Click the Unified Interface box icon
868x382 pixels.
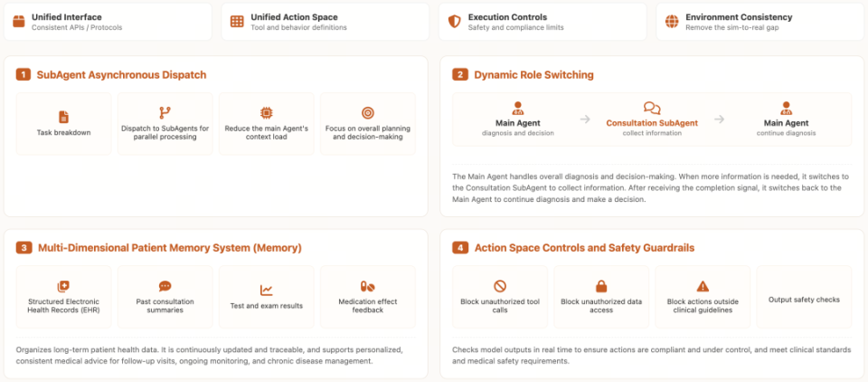pyautogui.click(x=19, y=22)
